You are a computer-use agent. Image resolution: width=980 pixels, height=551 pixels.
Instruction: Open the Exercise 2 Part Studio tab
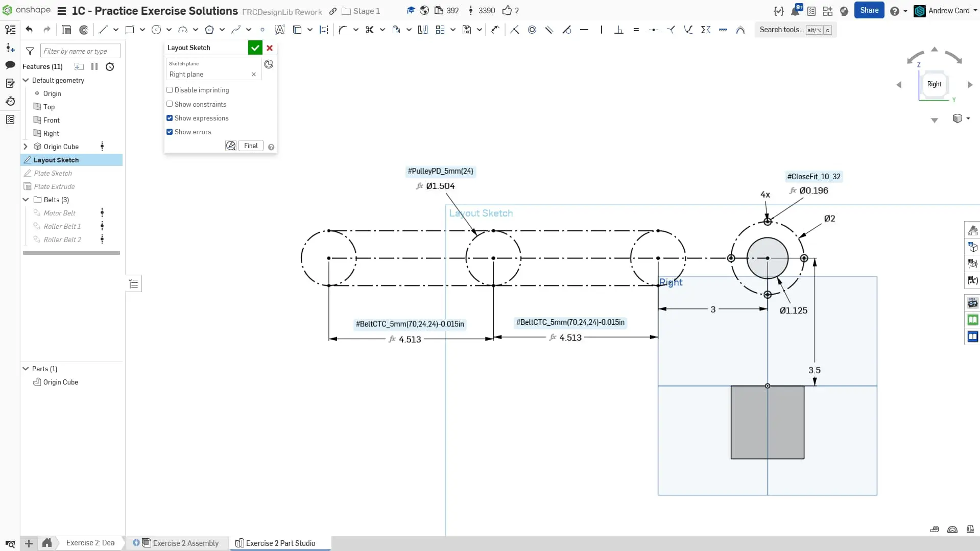tap(280, 543)
